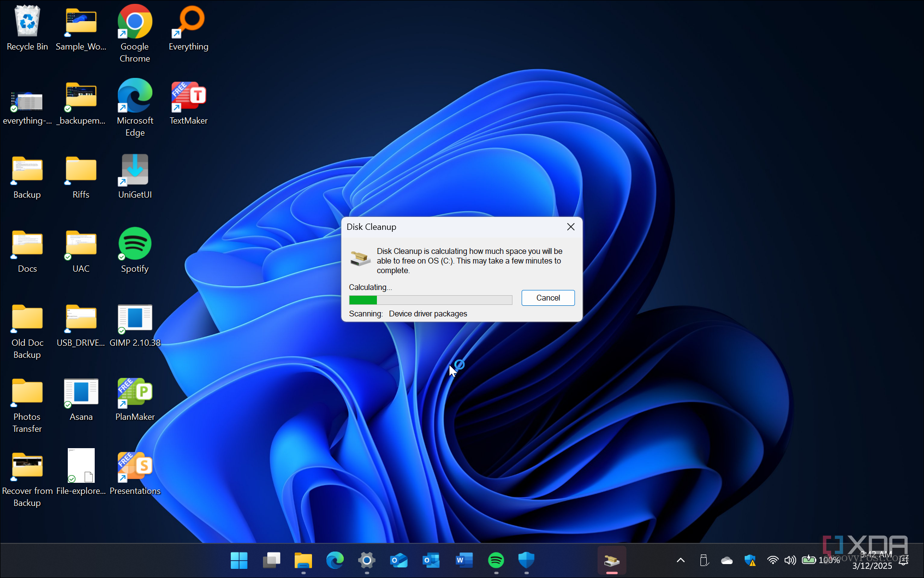The height and width of the screenshot is (578, 924).
Task: Open the Windows Start menu
Action: tap(239, 560)
